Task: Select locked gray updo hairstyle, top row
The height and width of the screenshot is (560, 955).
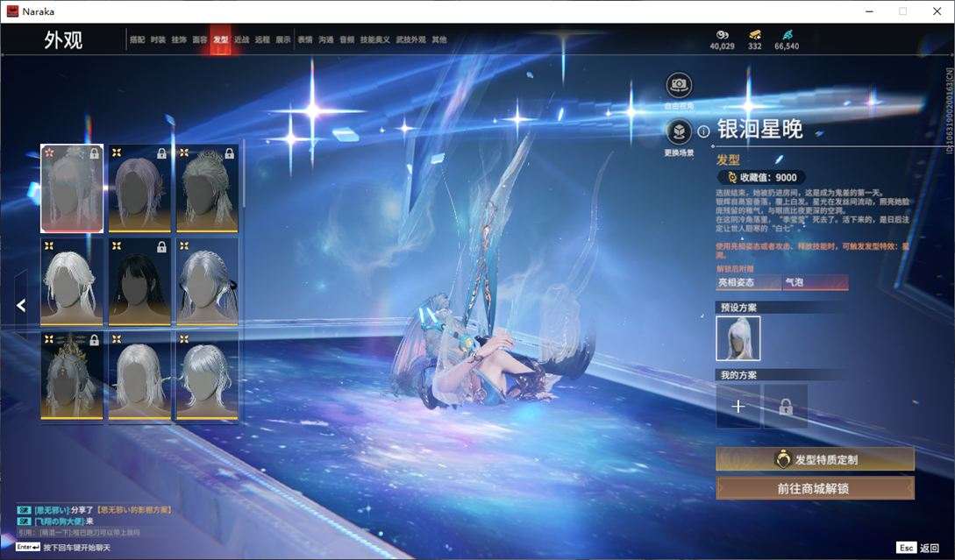Action: [207, 188]
